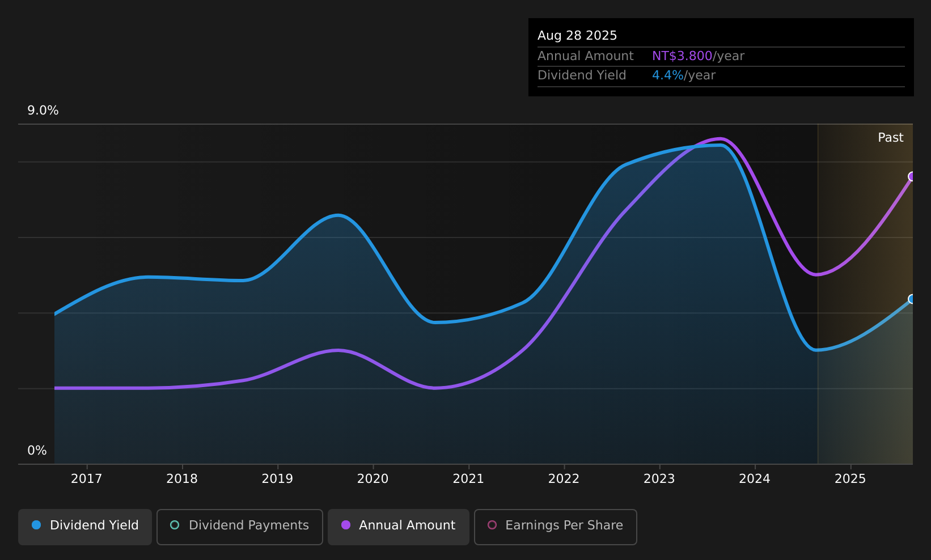Viewport: 931px width, 560px height.
Task: Click the 2017 x-axis label
Action: click(x=87, y=479)
